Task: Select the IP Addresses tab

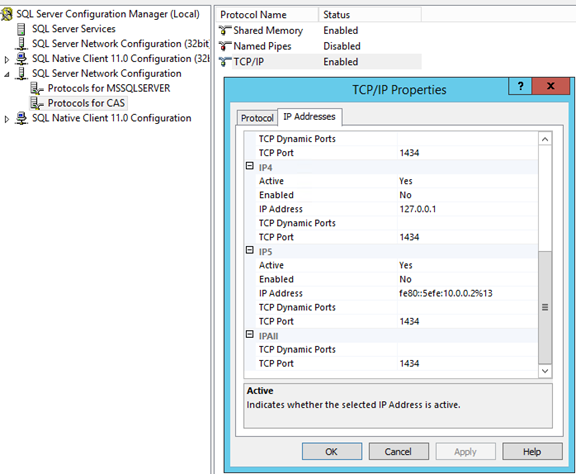Action: click(309, 116)
